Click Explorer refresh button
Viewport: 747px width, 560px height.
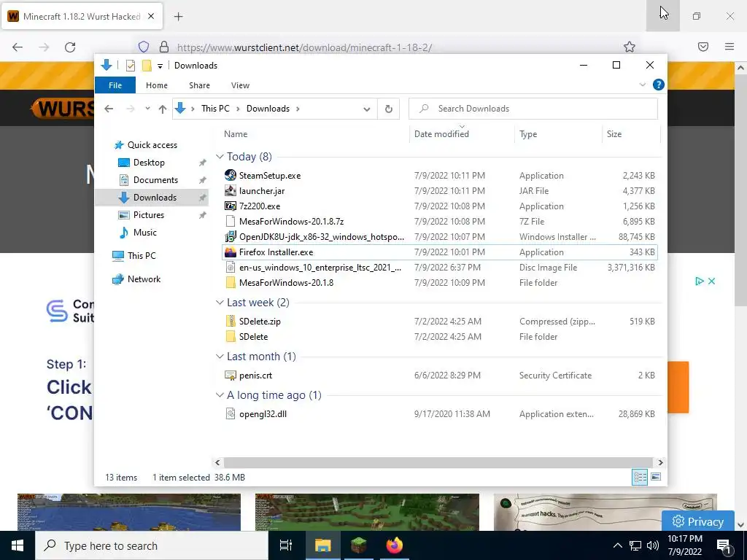pos(389,109)
